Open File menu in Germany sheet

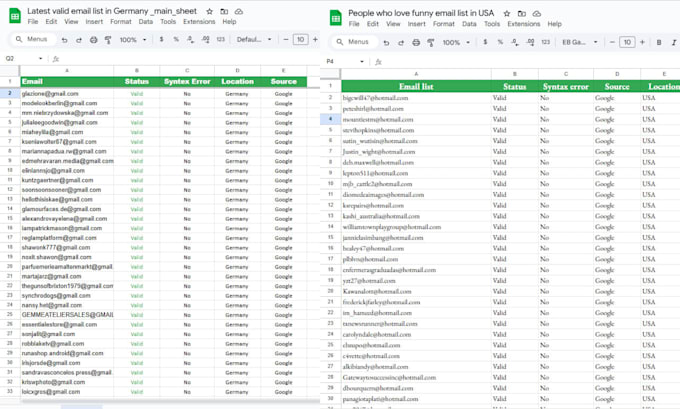[x=33, y=22]
